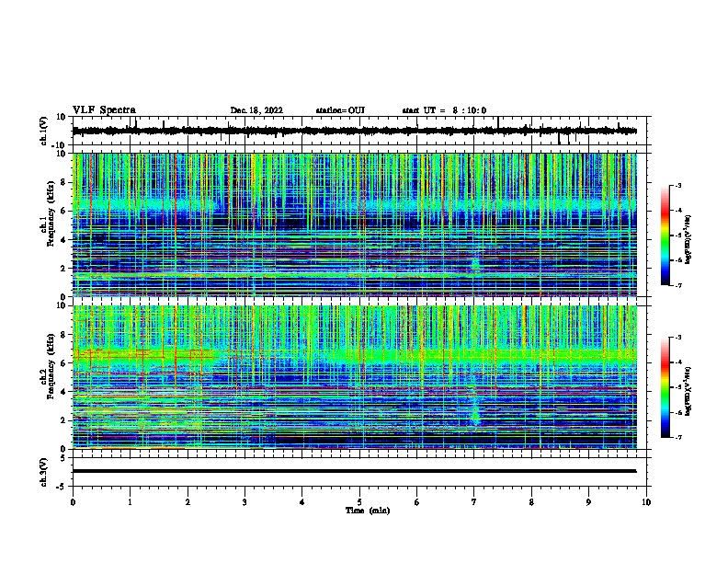
Task: Click the "VLF Spectra" title text
Action: (x=104, y=110)
